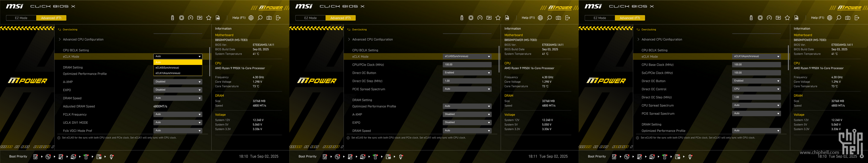Image resolution: width=868 pixels, height=163 pixels.
Task: Select Advanced (F7) mode in middle BIOS screen
Action: 340,18
